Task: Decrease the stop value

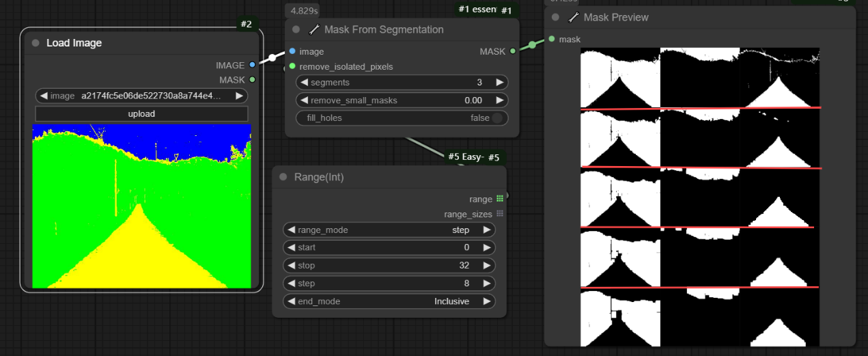Action: click(292, 266)
